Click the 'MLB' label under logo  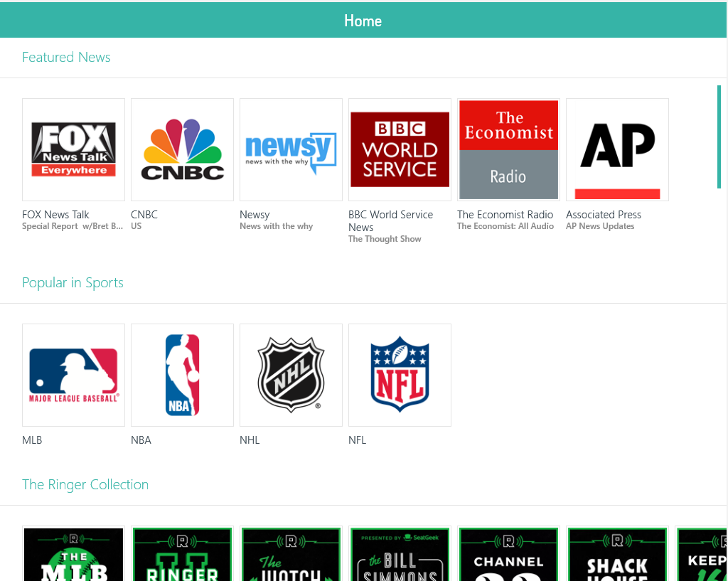click(x=32, y=440)
